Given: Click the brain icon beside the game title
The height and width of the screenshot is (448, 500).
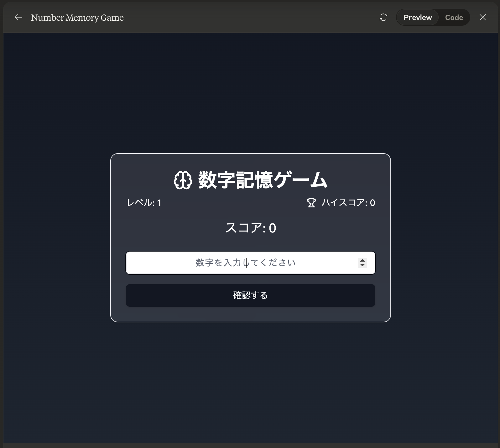Looking at the screenshot, I should (x=183, y=180).
